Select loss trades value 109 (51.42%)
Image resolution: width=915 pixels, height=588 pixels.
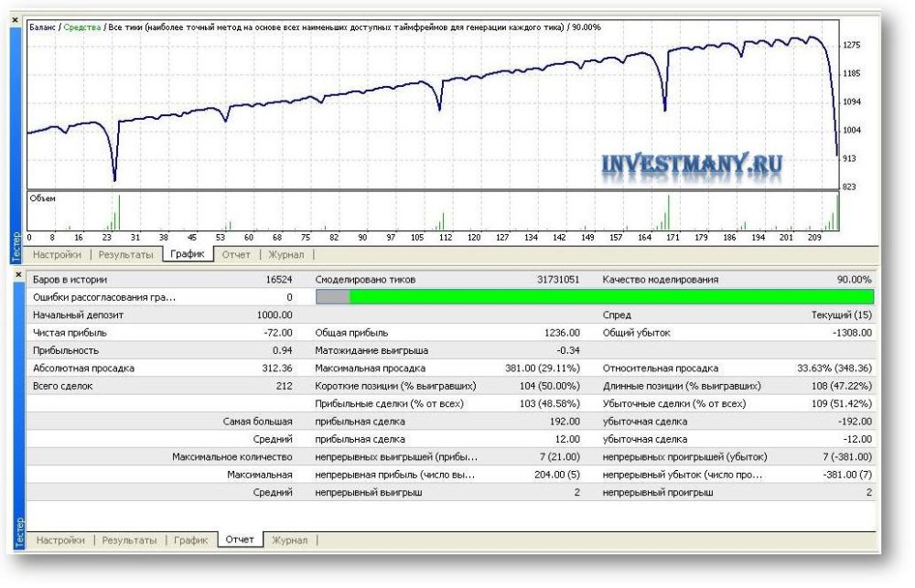[842, 403]
